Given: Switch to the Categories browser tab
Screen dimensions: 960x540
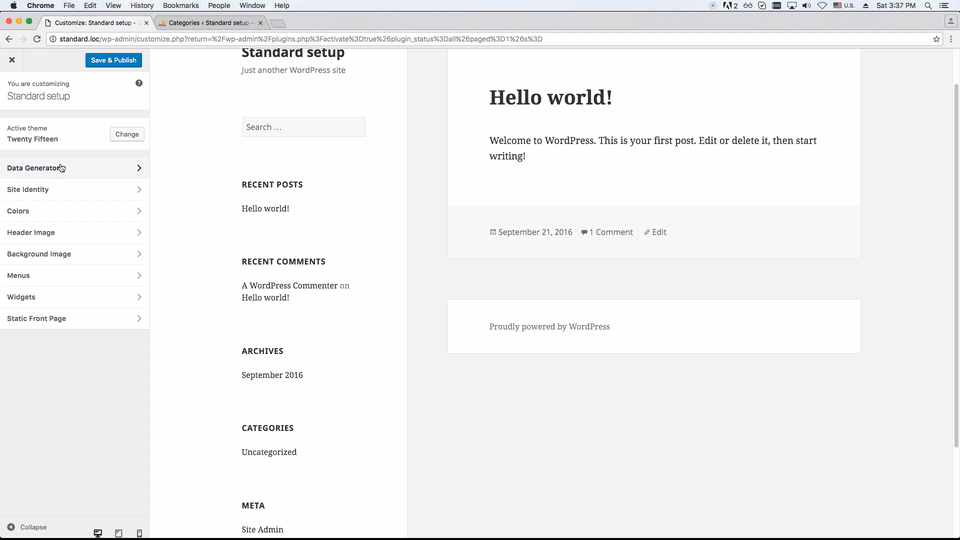Looking at the screenshot, I should 208,22.
